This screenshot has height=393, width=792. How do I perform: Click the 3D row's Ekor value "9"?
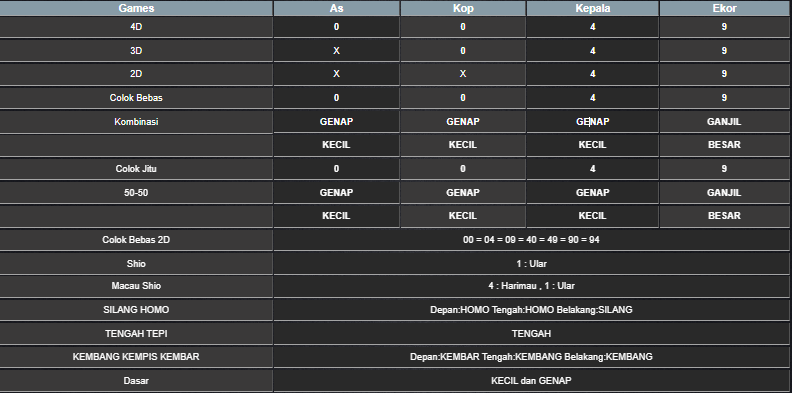pos(724,51)
